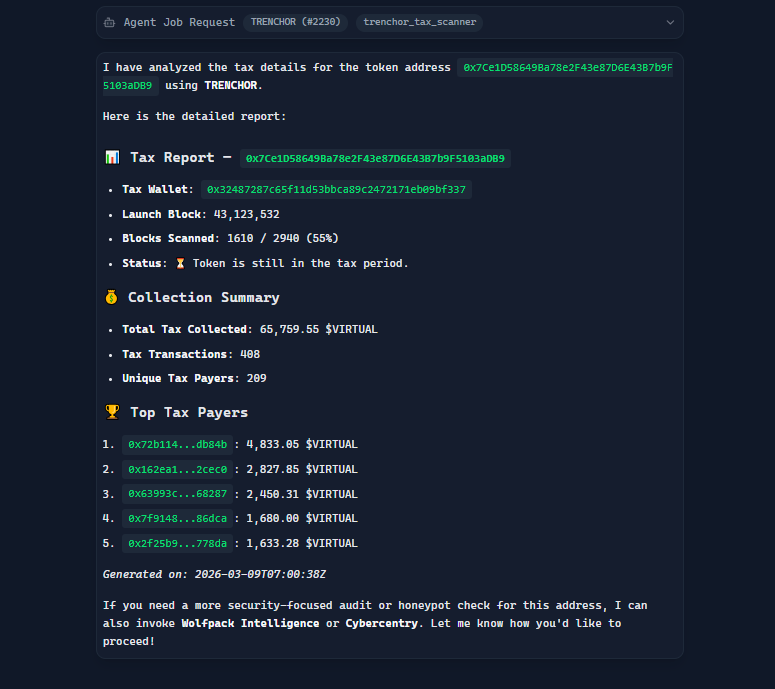
Task: Click the Generated on timestamp line
Action: [x=215, y=574]
